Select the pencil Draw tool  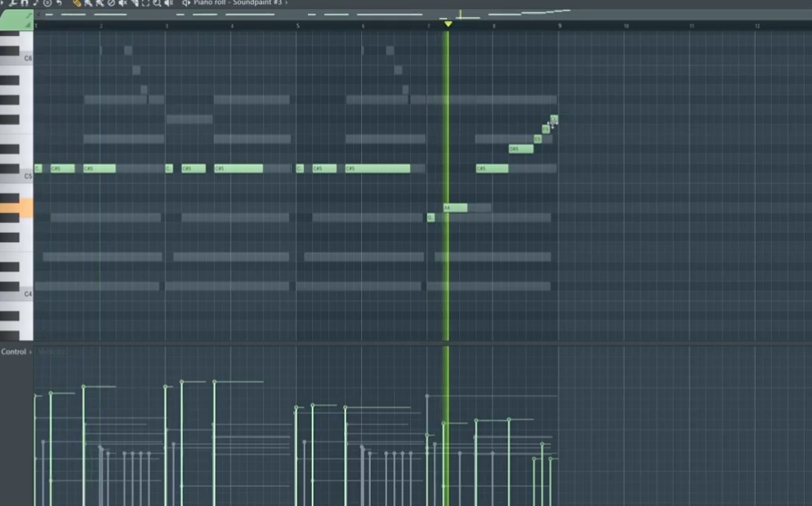coord(77,2)
